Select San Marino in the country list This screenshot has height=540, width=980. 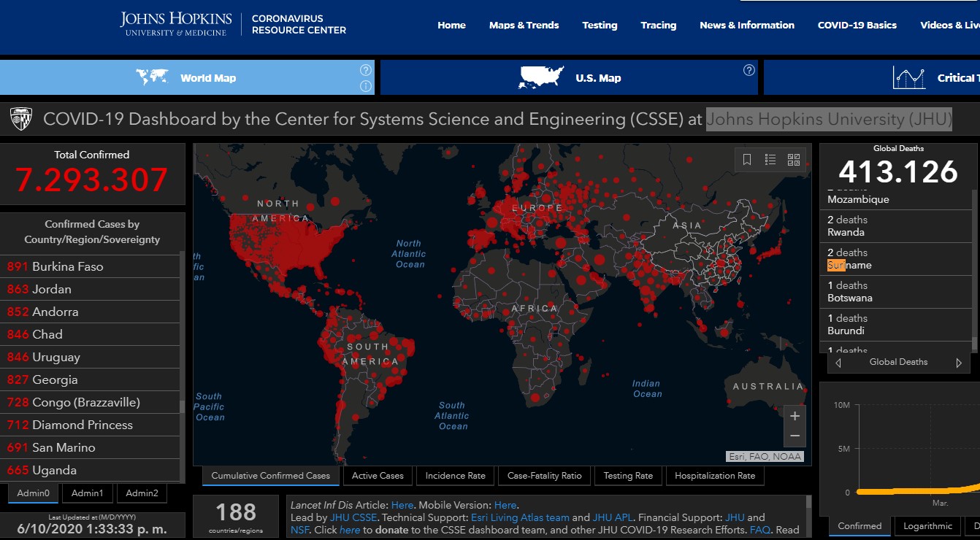point(89,447)
